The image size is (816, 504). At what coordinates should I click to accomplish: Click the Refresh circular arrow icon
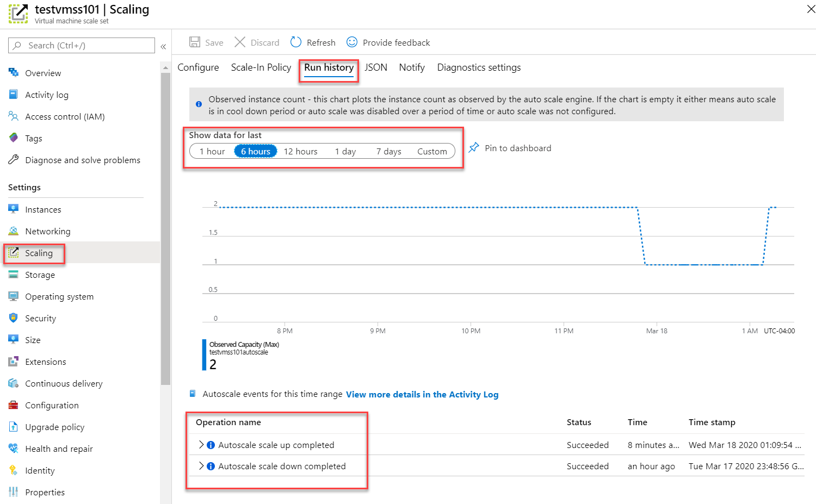296,42
